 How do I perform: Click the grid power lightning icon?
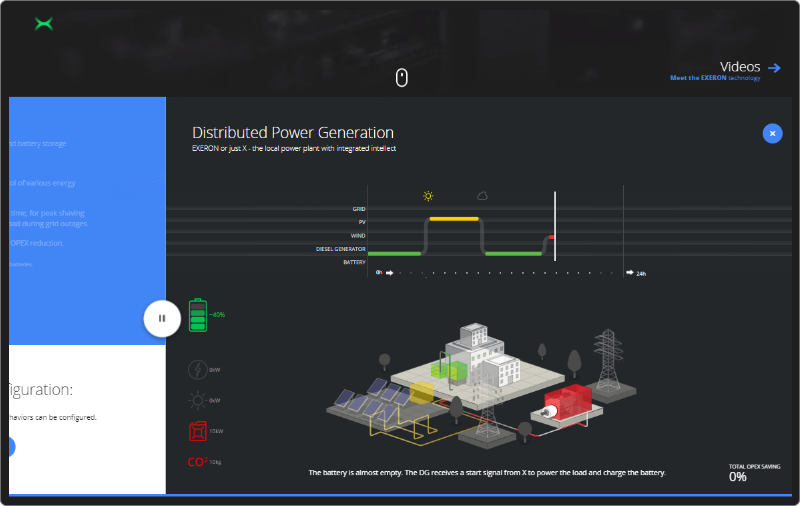(198, 369)
